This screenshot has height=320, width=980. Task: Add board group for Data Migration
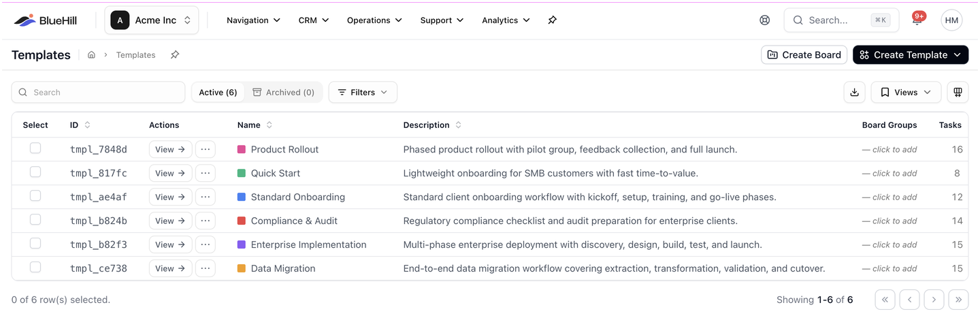pyautogui.click(x=889, y=269)
